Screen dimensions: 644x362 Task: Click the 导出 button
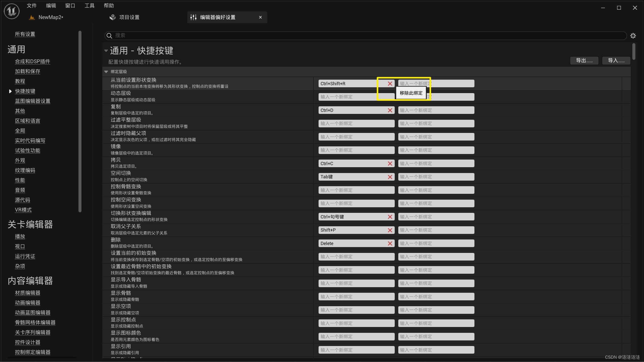(584, 61)
